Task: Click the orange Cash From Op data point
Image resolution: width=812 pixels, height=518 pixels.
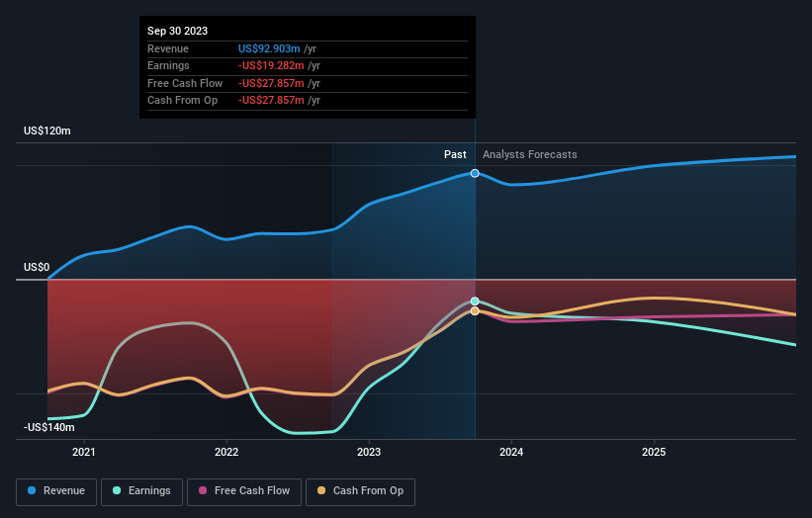Action: pyautogui.click(x=475, y=311)
